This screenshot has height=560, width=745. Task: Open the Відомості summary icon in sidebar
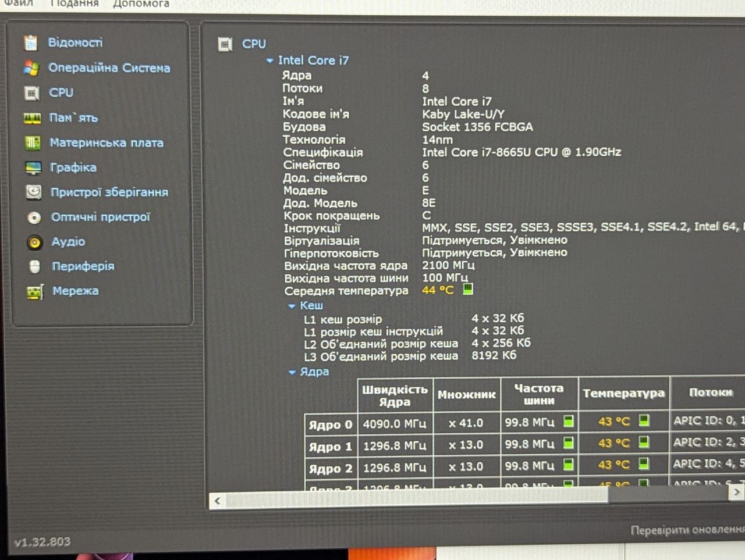31,43
